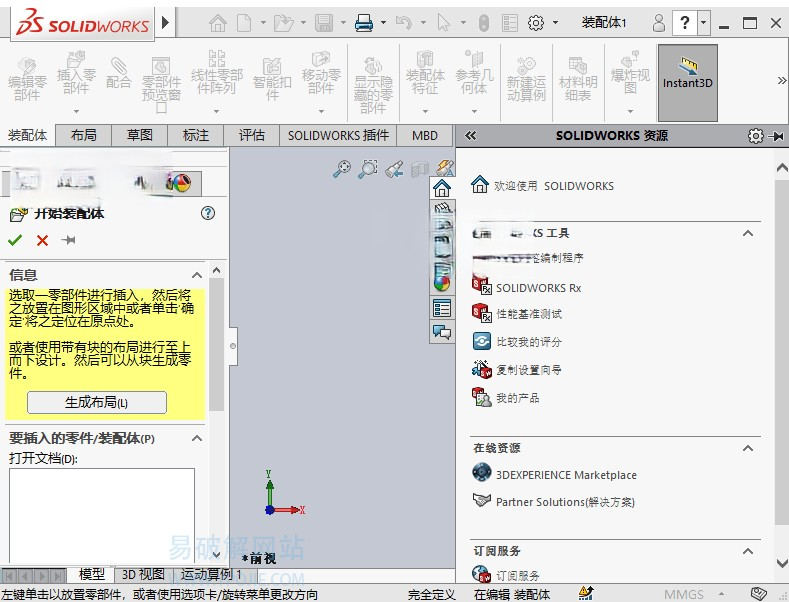
Task: Click Zoom to Area icon
Action: tap(368, 169)
